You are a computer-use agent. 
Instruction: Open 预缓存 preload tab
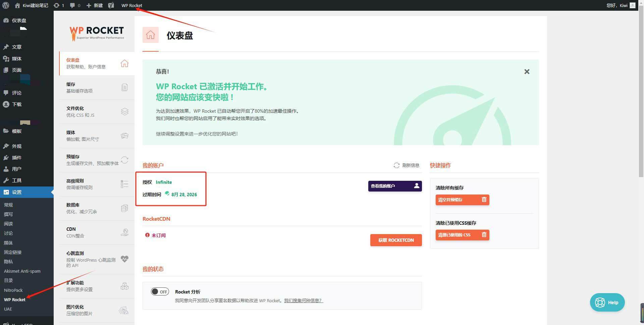click(x=97, y=160)
